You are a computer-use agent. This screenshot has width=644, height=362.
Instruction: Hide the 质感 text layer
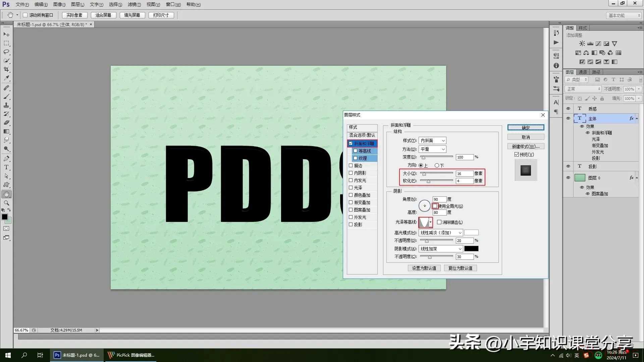click(x=568, y=109)
